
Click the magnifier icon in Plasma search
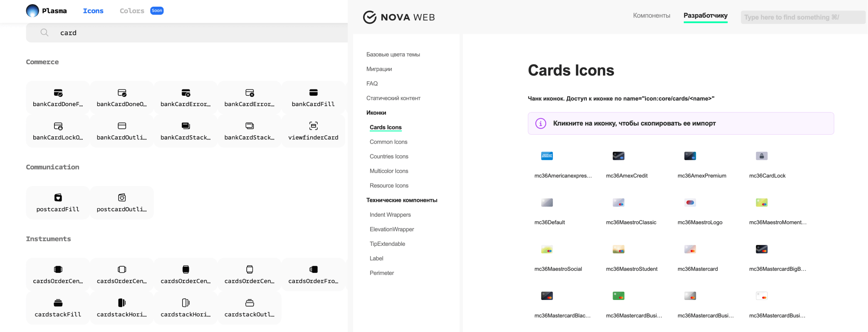44,32
